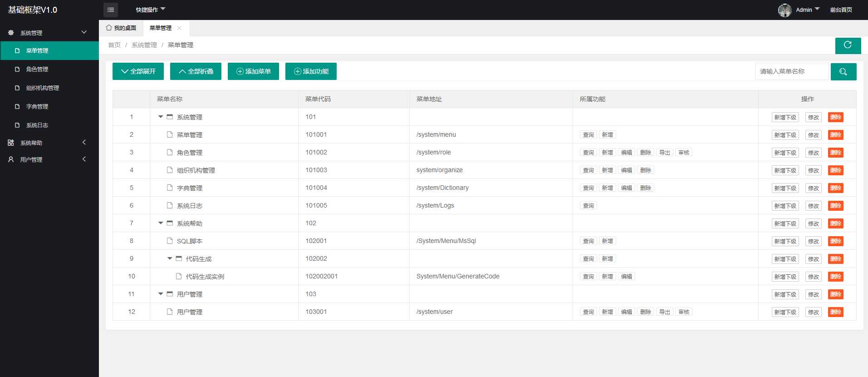Close the 菜单管理 tab with X
Image resolution: width=868 pixels, height=377 pixels.
[x=179, y=28]
